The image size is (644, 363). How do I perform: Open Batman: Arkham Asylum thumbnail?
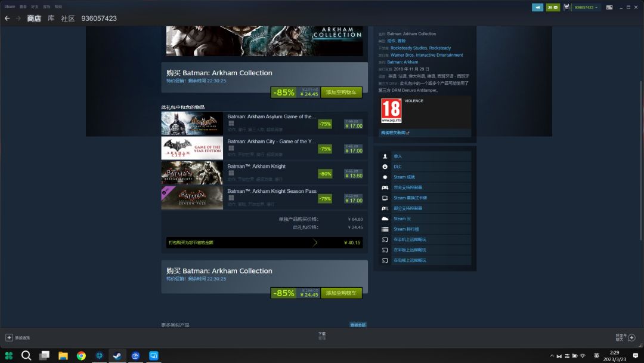(x=192, y=124)
